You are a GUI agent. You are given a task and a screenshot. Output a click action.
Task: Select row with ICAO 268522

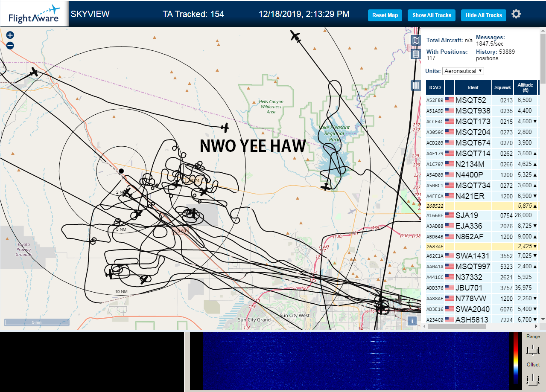click(x=482, y=206)
